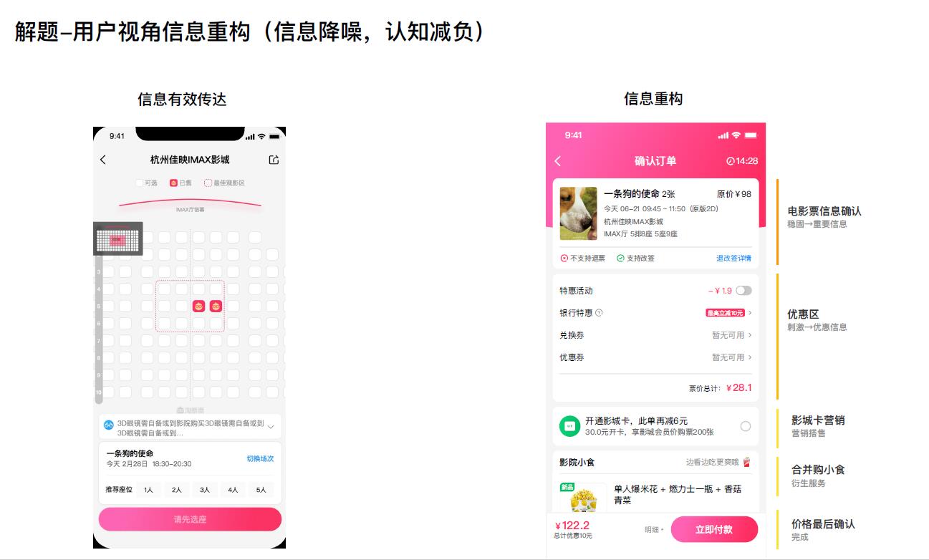Expand 明细 price details
The width and height of the screenshot is (929, 560).
point(654,530)
